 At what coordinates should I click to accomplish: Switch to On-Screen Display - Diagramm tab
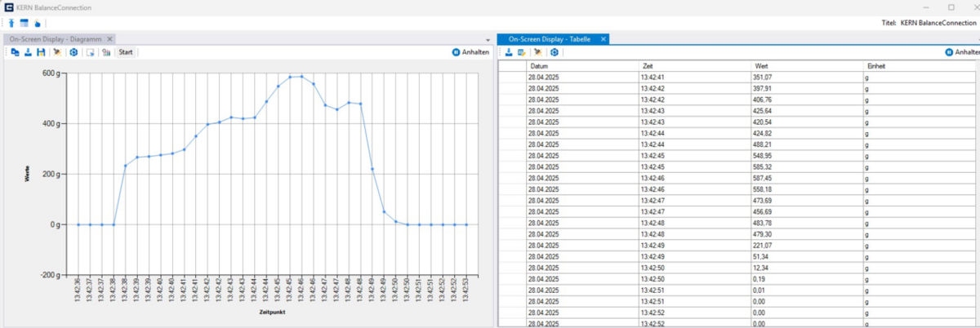(x=56, y=38)
